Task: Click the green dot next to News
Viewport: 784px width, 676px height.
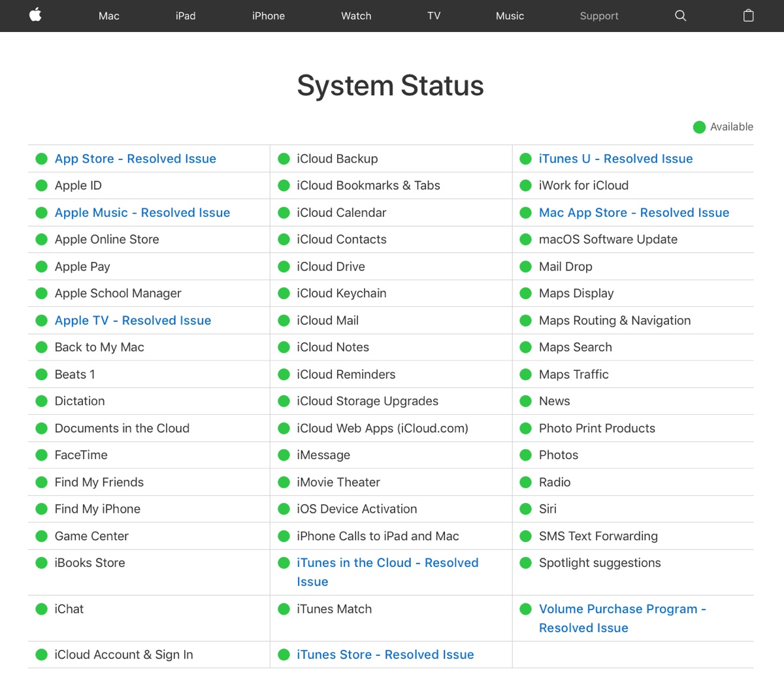Action: [x=525, y=401]
